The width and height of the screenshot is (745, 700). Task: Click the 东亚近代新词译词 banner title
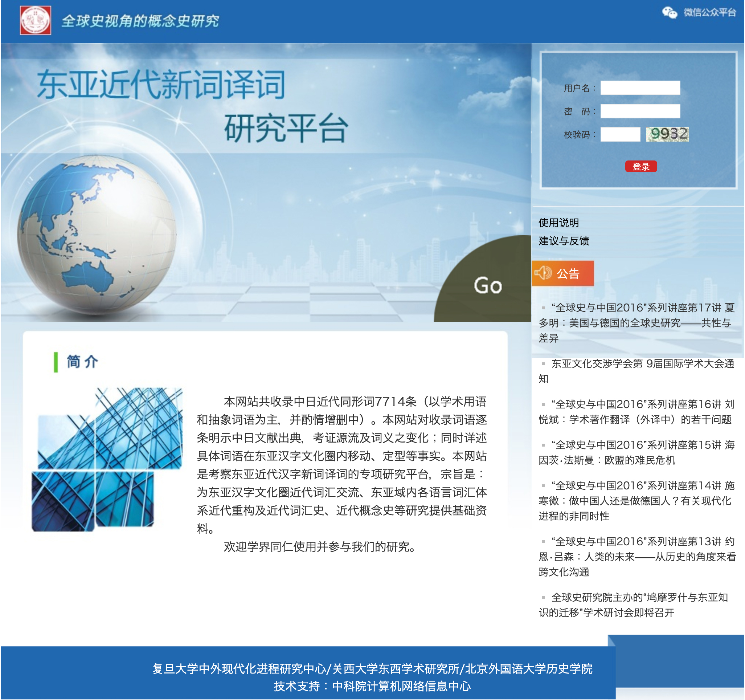(x=161, y=84)
